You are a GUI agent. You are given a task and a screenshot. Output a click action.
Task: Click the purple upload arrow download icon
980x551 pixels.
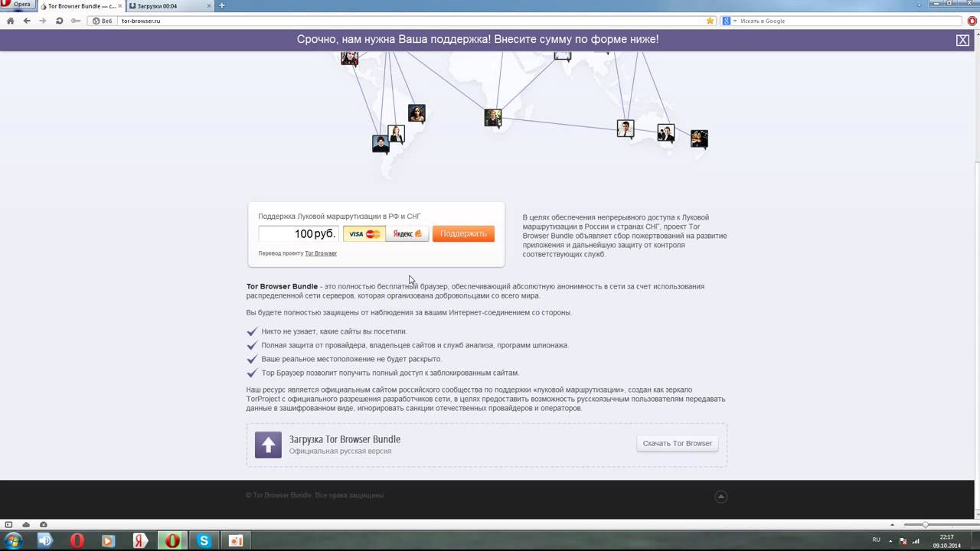pos(268,445)
